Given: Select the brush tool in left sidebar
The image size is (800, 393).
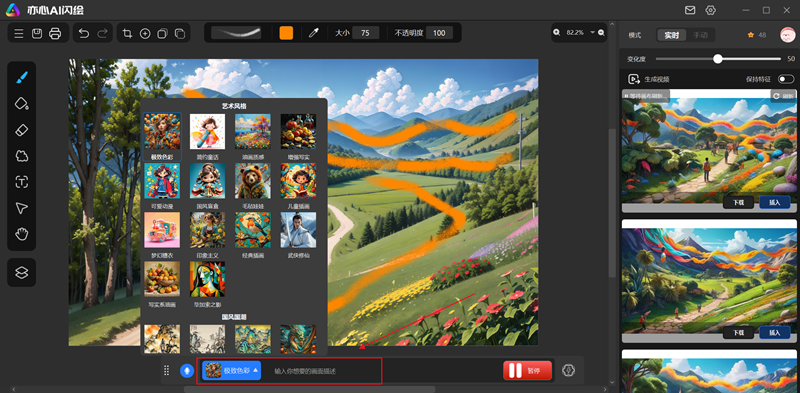Looking at the screenshot, I should tap(21, 78).
